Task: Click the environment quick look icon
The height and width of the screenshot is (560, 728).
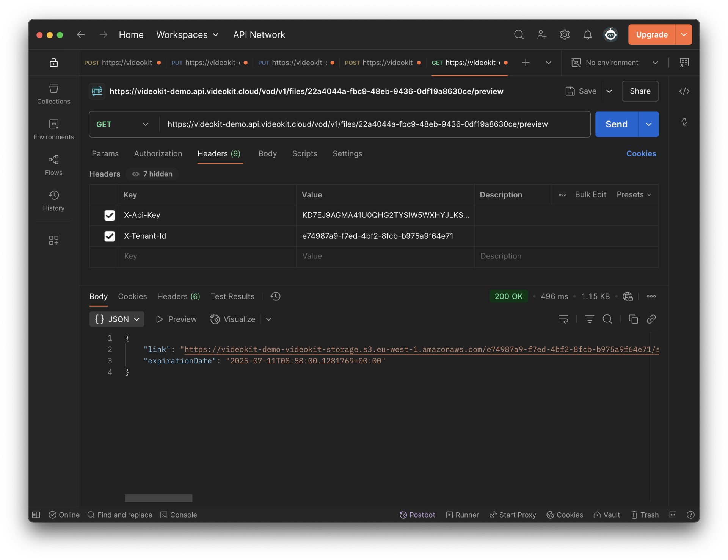Action: coord(684,63)
